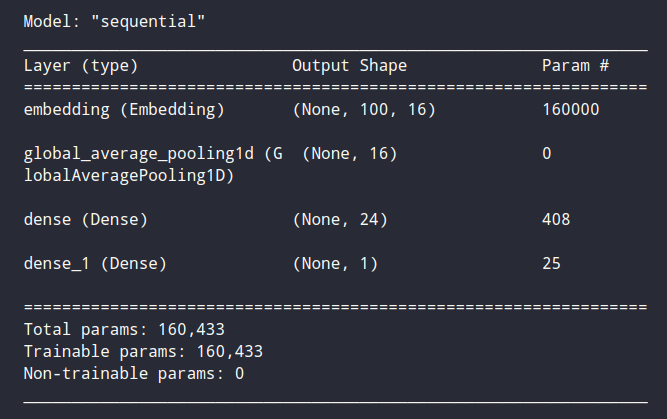Click the "Param #" column header

pyautogui.click(x=575, y=66)
